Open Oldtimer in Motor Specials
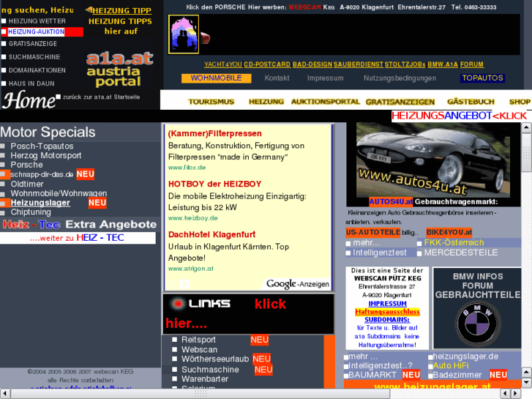The width and height of the screenshot is (532, 399). click(x=27, y=184)
